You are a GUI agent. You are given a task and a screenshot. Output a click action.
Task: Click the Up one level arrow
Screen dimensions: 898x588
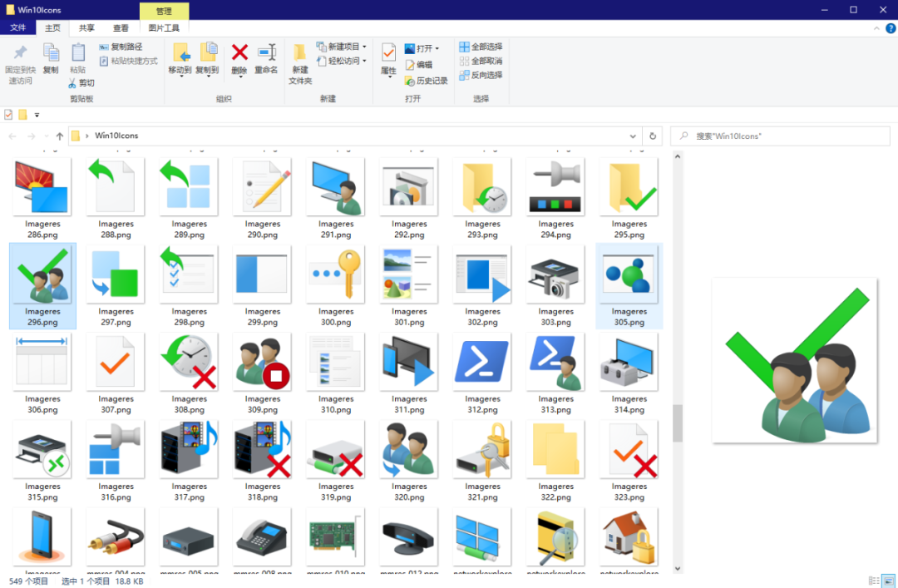point(60,136)
